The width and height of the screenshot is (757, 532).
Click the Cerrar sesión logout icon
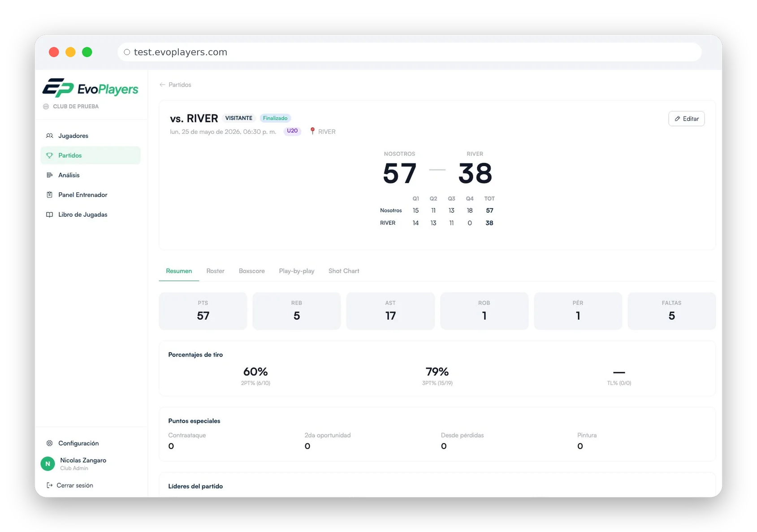pyautogui.click(x=50, y=485)
